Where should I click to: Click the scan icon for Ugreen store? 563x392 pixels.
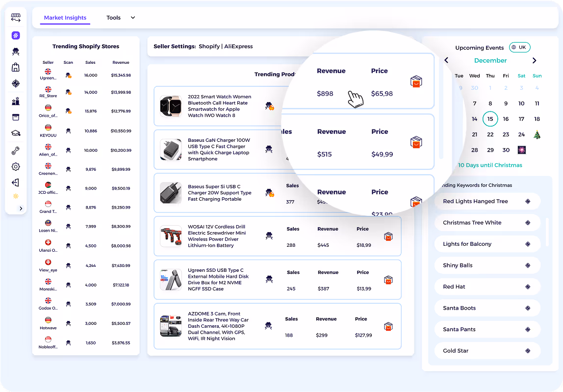pyautogui.click(x=69, y=75)
